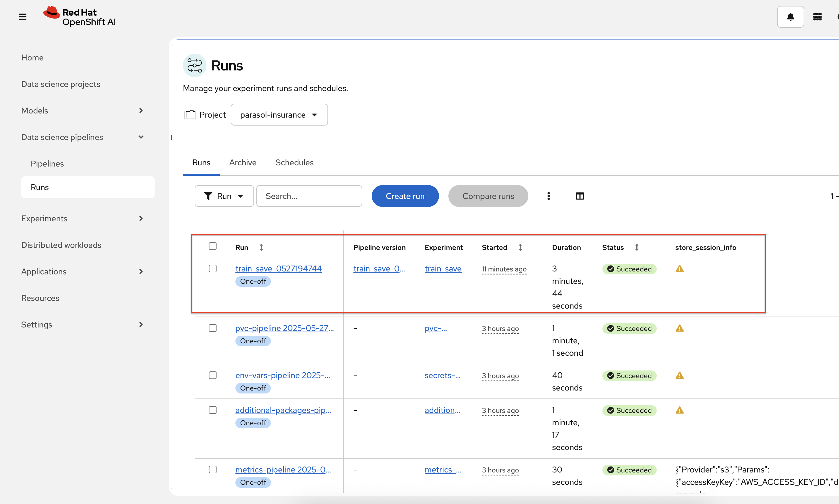Open the parasol-insurance project dropdown
This screenshot has width=839, height=504.
coord(279,115)
